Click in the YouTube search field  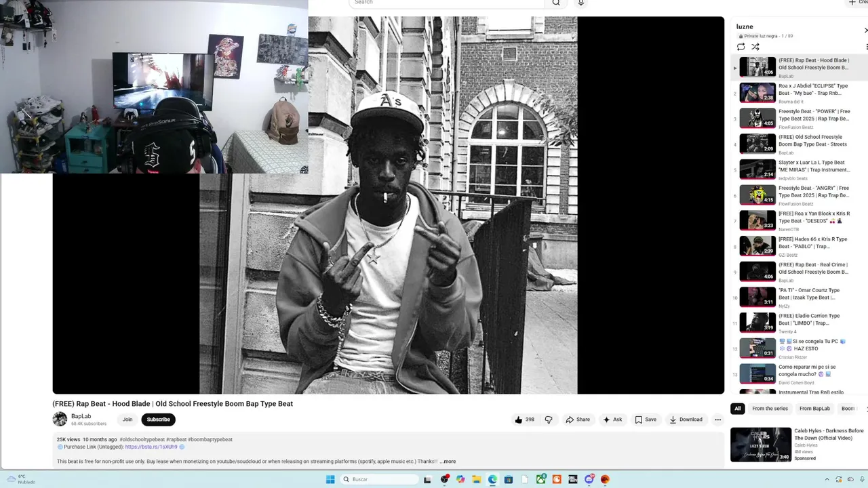[446, 3]
